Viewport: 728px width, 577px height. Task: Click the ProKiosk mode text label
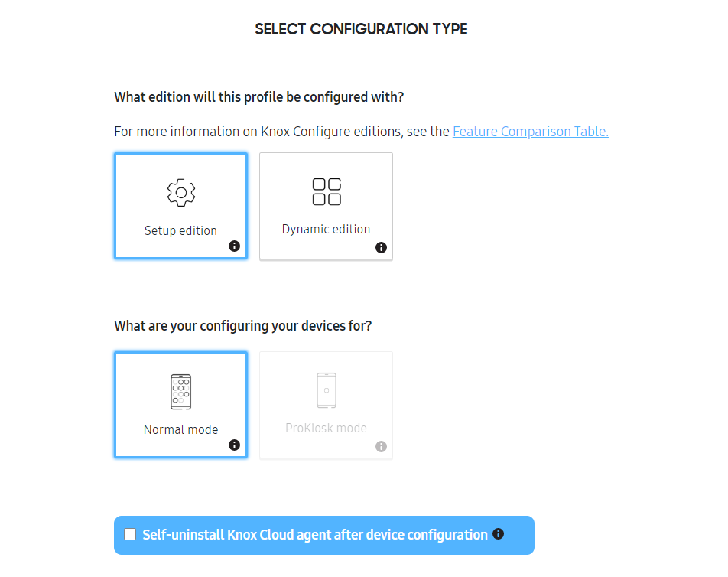pyautogui.click(x=326, y=429)
